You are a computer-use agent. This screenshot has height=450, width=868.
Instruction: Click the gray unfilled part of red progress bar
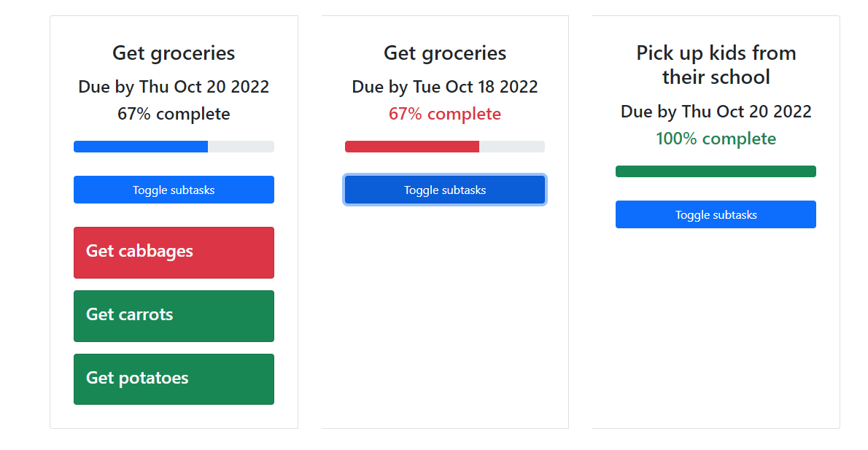coord(511,147)
